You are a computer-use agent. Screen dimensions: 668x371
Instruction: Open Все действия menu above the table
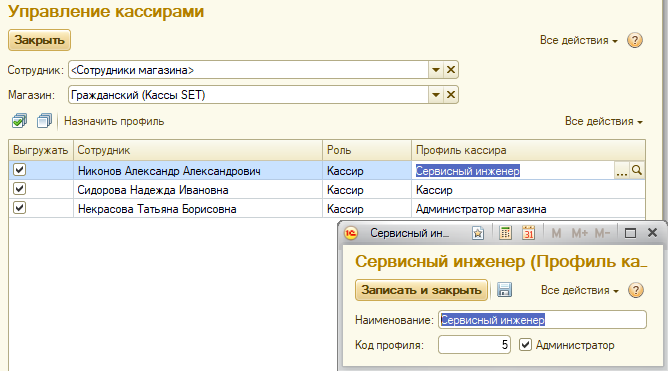(604, 121)
